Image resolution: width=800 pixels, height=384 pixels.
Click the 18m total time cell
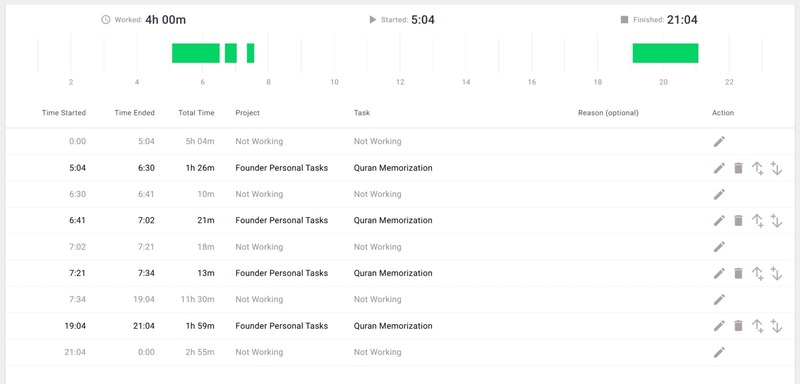(206, 247)
